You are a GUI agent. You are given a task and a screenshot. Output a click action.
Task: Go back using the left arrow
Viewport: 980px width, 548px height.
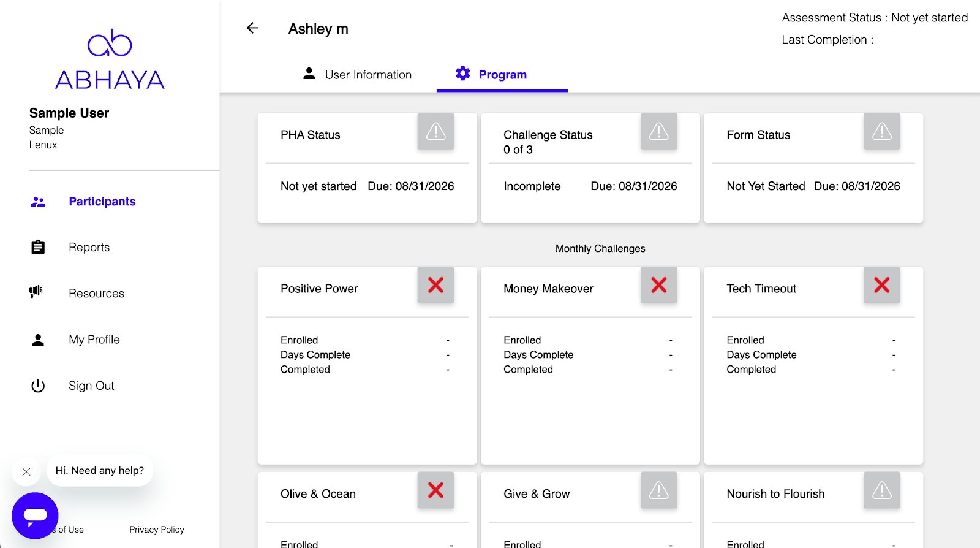(252, 28)
